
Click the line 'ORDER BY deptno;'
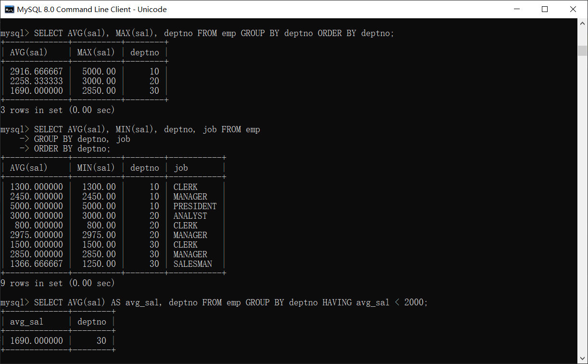tap(73, 149)
